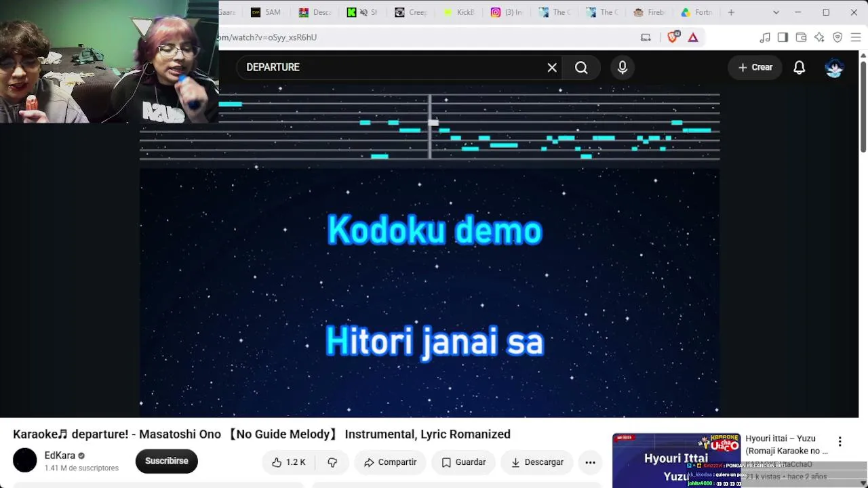The image size is (868, 488).
Task: Save the video with Guardar
Action: (x=464, y=462)
